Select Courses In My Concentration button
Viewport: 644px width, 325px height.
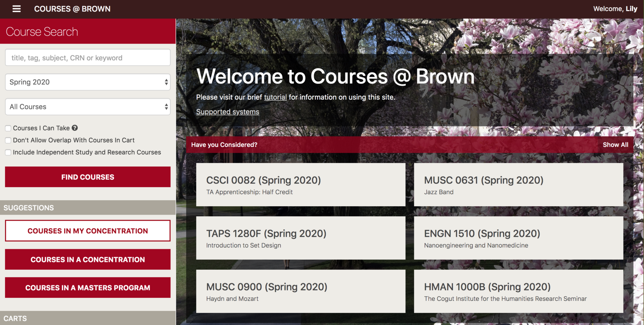[88, 231]
